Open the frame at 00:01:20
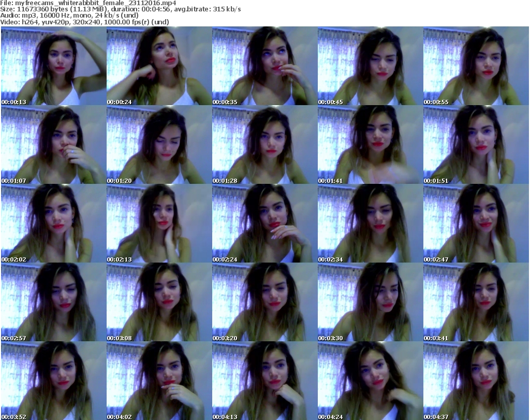Image resolution: width=530 pixels, height=420 pixels. [159, 144]
